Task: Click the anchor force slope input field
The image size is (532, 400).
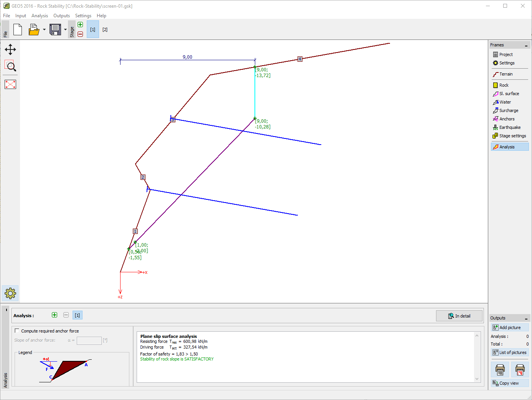Action: pos(89,341)
